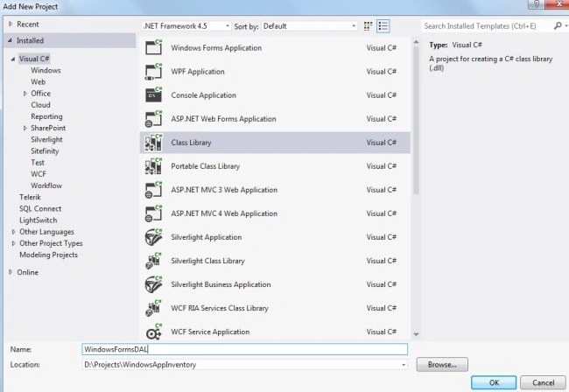Expand the Office node
Image resolution: width=569 pixels, height=392 pixels.
click(25, 94)
